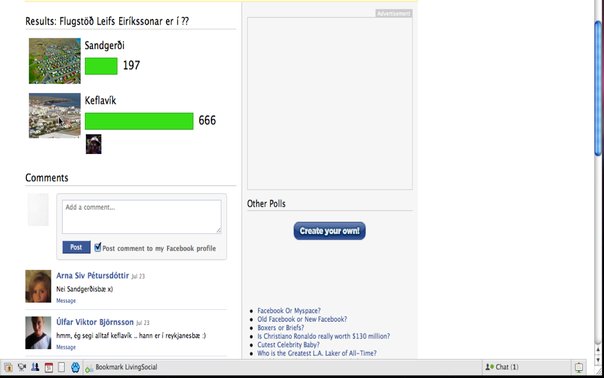Click Message under Úlfar Viktor Björnsson's comment
The width and height of the screenshot is (604, 378).
point(66,347)
